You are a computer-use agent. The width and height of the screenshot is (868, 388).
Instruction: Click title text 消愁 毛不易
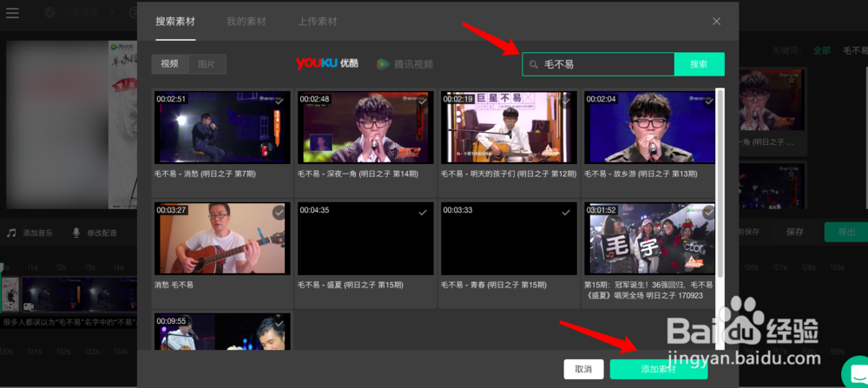tap(174, 285)
